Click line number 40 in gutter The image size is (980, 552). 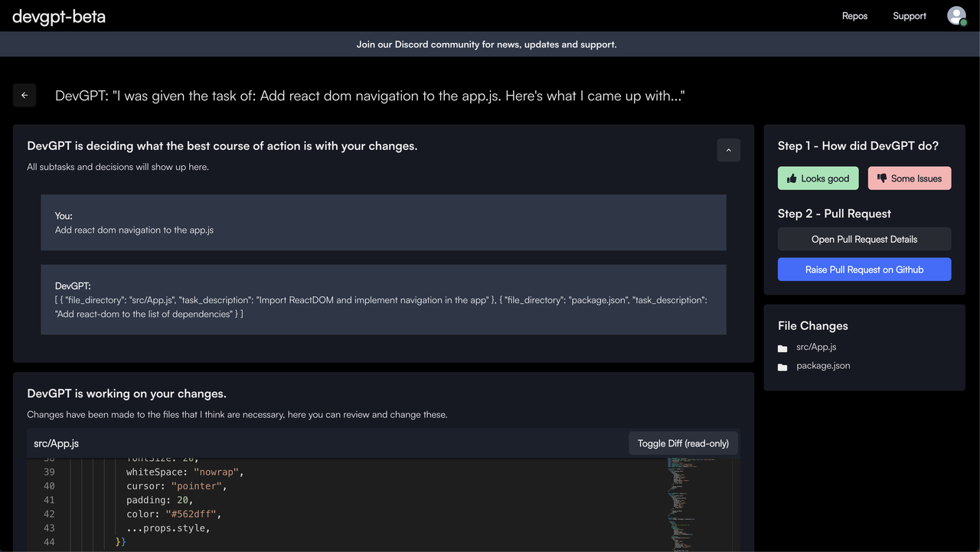point(49,486)
